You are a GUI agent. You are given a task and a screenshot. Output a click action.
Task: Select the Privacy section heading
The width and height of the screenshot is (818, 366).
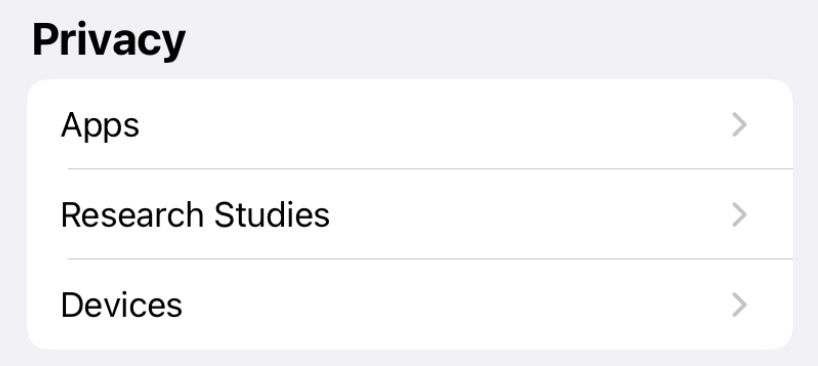(x=109, y=41)
